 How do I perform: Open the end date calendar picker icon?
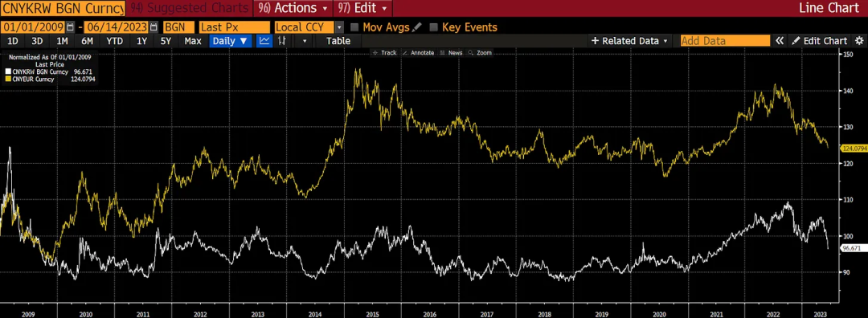point(154,27)
